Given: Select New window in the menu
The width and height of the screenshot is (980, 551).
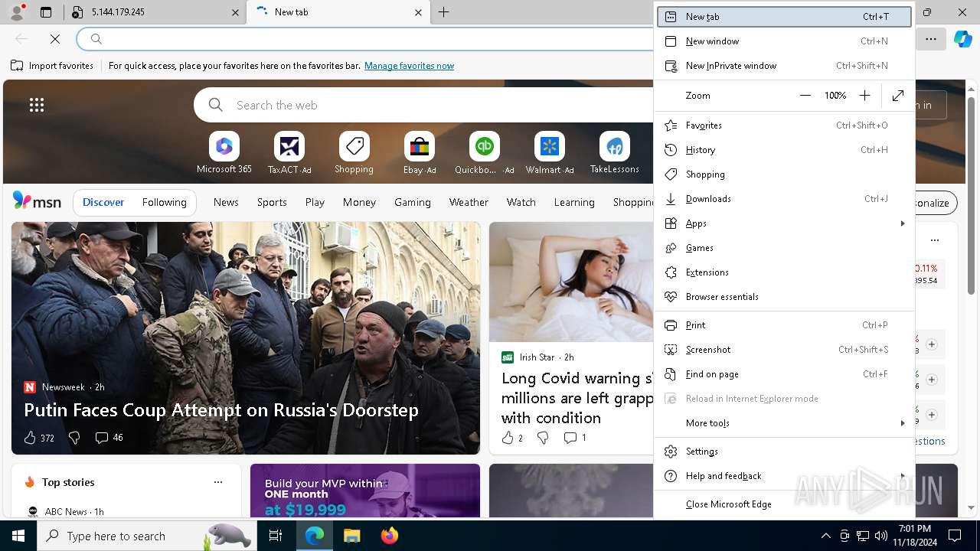Looking at the screenshot, I should 785,41.
